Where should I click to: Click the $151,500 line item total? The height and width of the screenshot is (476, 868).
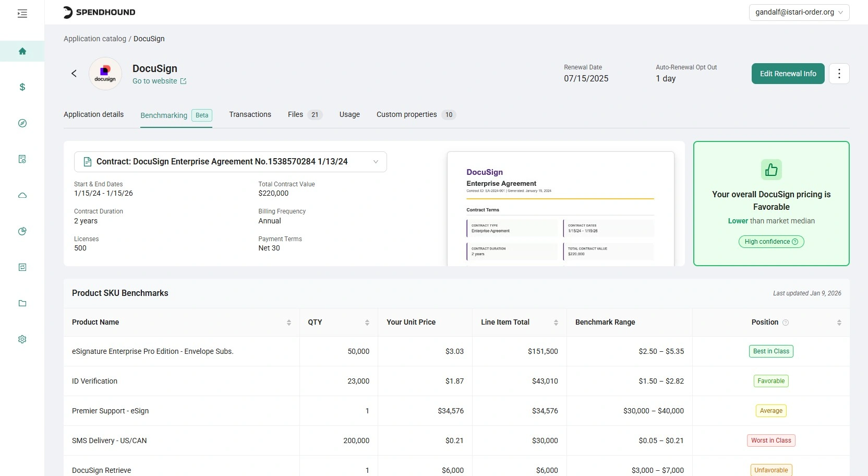[542, 351]
